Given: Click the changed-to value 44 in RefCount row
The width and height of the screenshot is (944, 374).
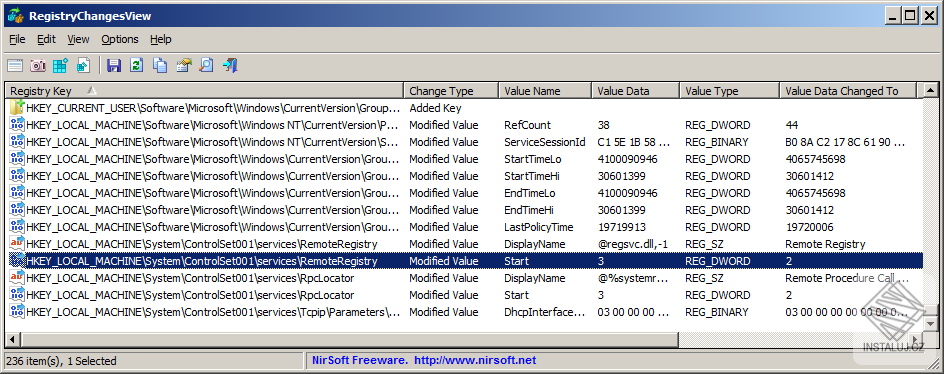Looking at the screenshot, I should [x=792, y=125].
